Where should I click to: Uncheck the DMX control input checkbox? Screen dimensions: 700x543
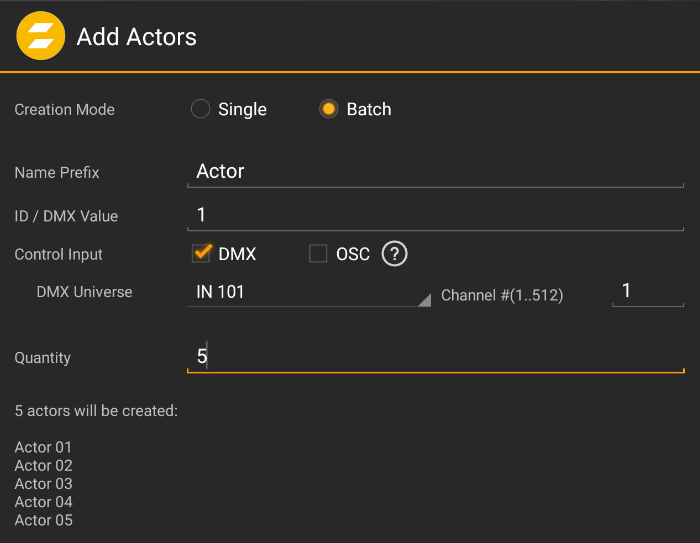click(201, 253)
